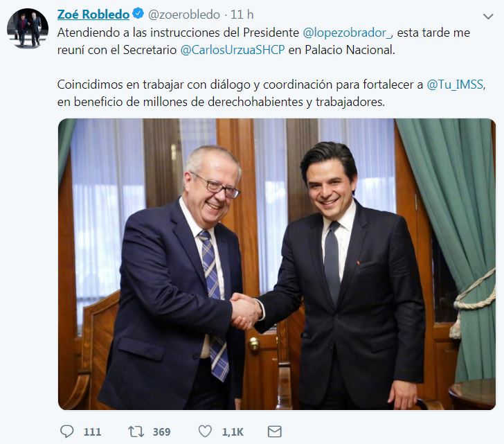Open the @zoerobledo handle
The width and height of the screenshot is (504, 444).
pos(184,15)
